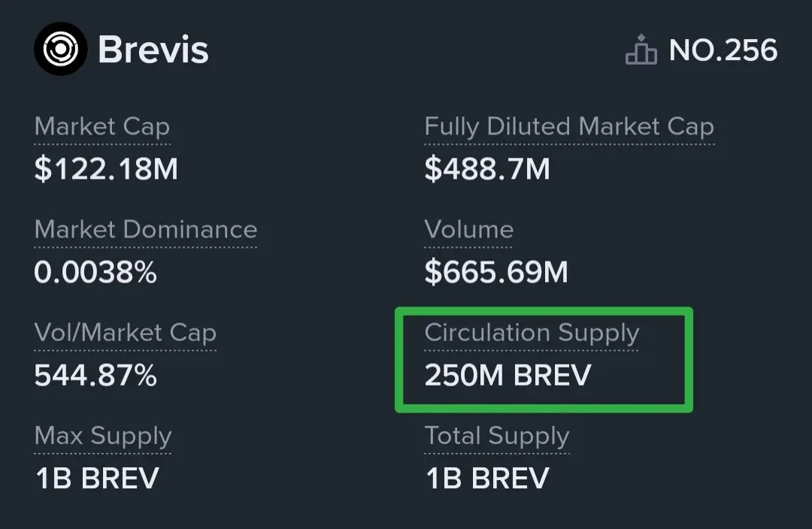Click the NO.256 rank label
812x529 pixels.
click(723, 50)
